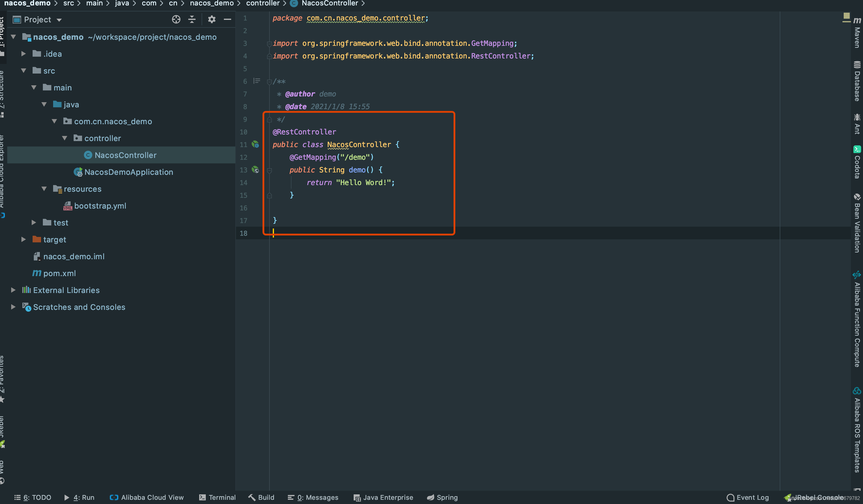863x504 pixels.
Task: Open the Project view dropdown
Action: click(59, 20)
